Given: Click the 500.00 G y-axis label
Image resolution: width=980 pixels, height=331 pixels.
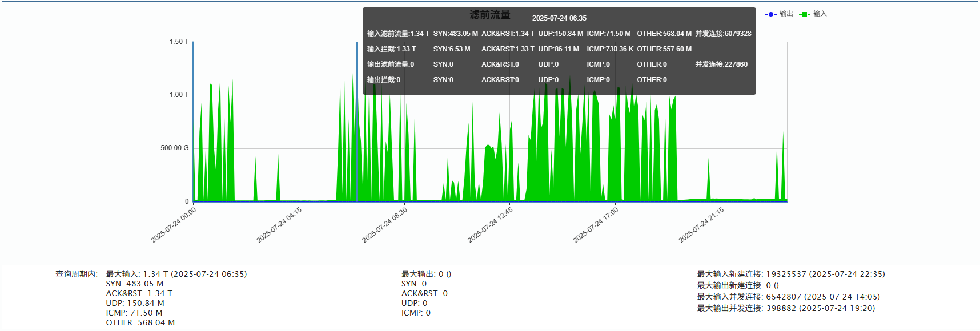Looking at the screenshot, I should pyautogui.click(x=174, y=148).
